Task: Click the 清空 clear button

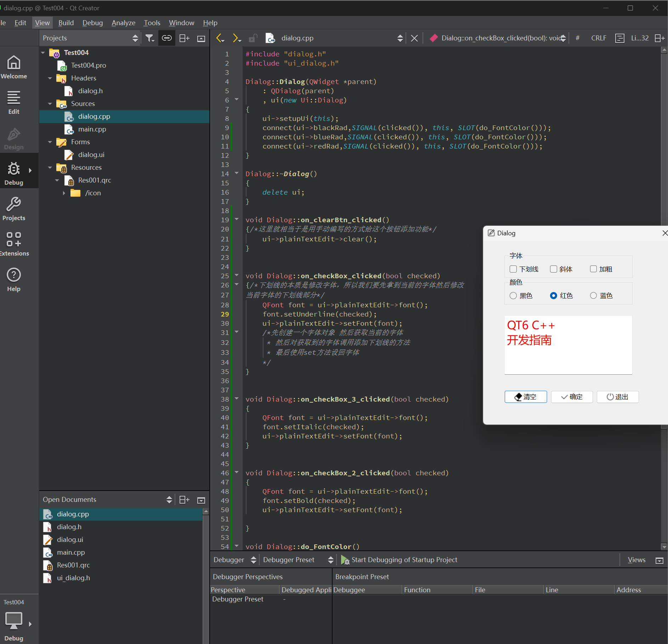Action: tap(526, 397)
